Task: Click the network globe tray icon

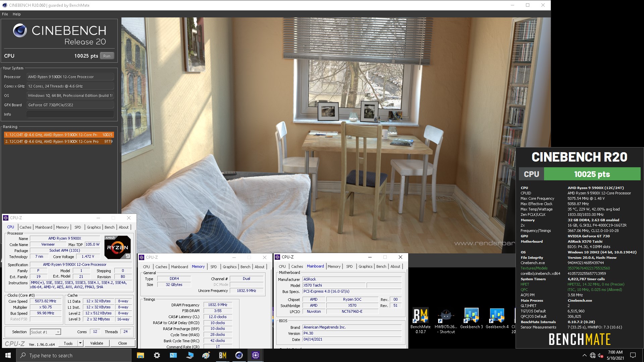Action: point(593,355)
